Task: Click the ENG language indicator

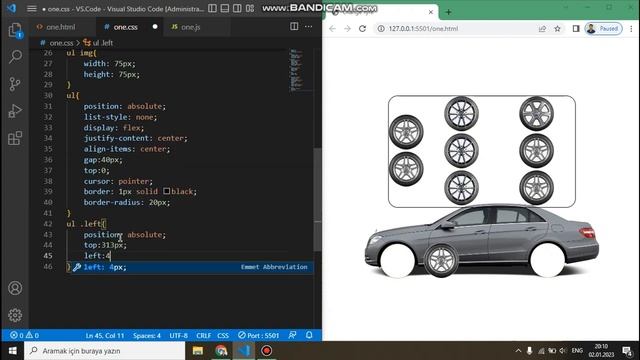Action: (x=577, y=351)
